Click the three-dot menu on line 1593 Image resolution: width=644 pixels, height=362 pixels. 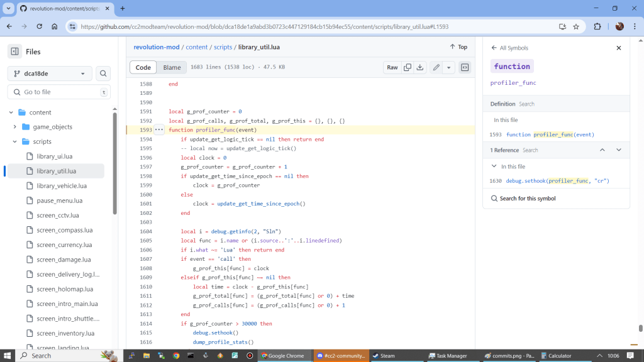[x=159, y=129]
